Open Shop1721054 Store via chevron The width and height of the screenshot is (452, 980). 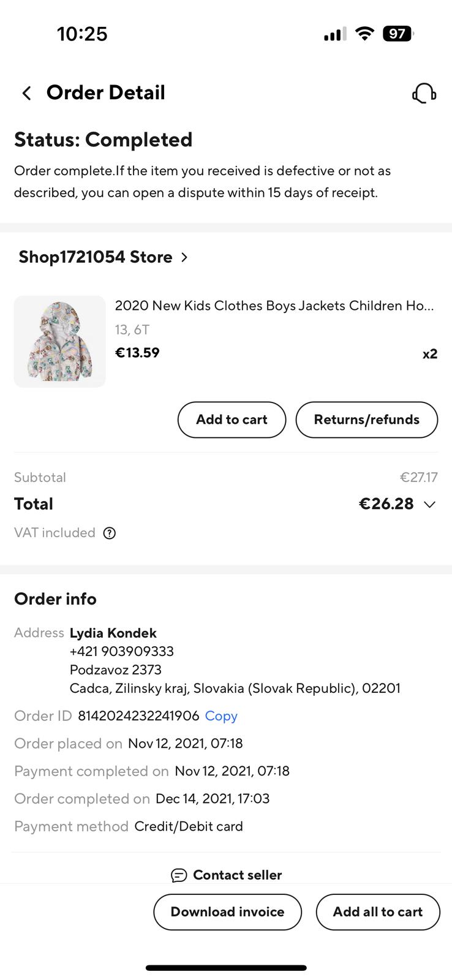pos(184,257)
